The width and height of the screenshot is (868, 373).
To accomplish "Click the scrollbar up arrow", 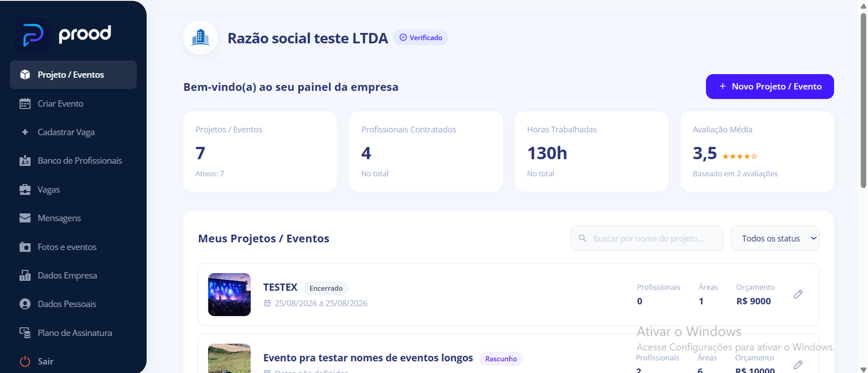I will pos(863,5).
